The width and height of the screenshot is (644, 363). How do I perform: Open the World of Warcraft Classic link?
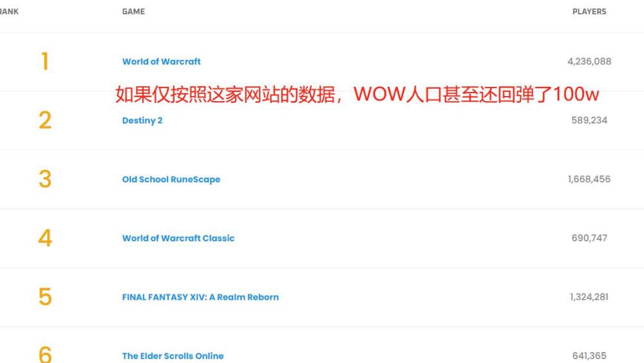pyautogui.click(x=178, y=238)
